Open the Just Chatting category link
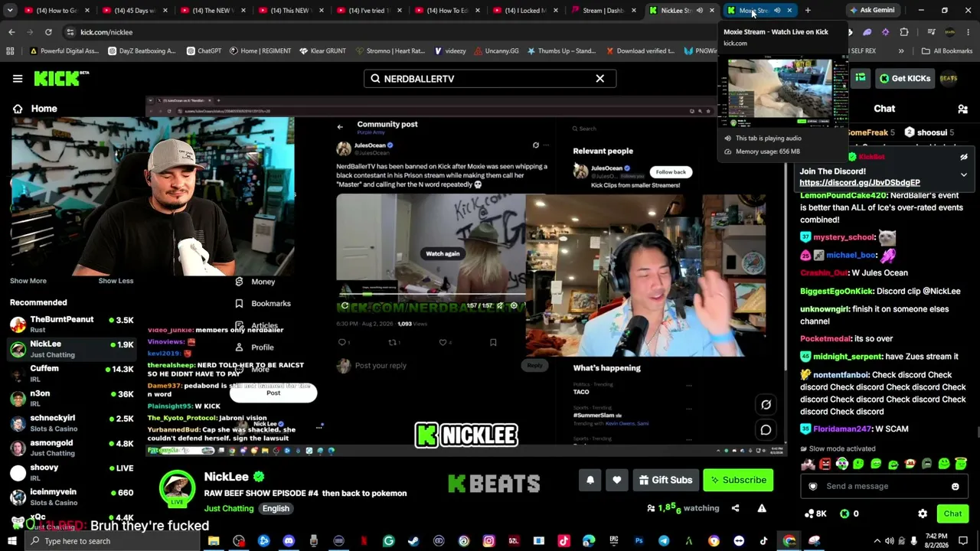This screenshot has height=551, width=980. click(229, 508)
